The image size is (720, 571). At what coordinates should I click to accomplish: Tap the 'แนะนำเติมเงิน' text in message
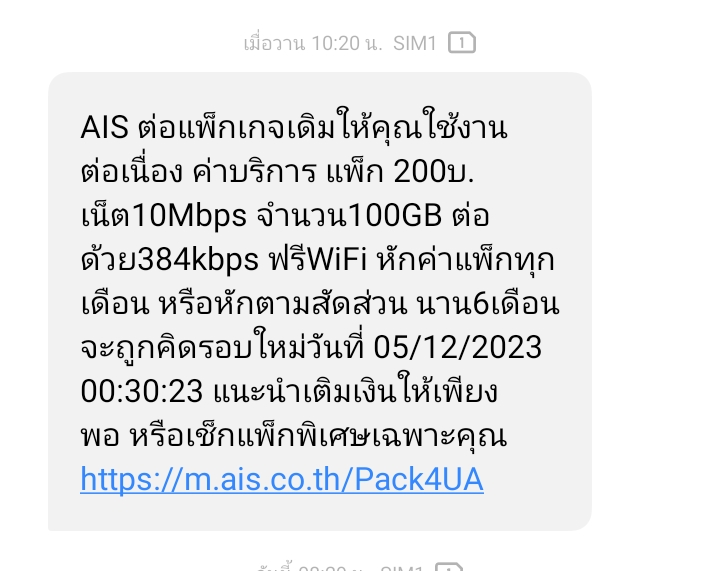point(304,391)
